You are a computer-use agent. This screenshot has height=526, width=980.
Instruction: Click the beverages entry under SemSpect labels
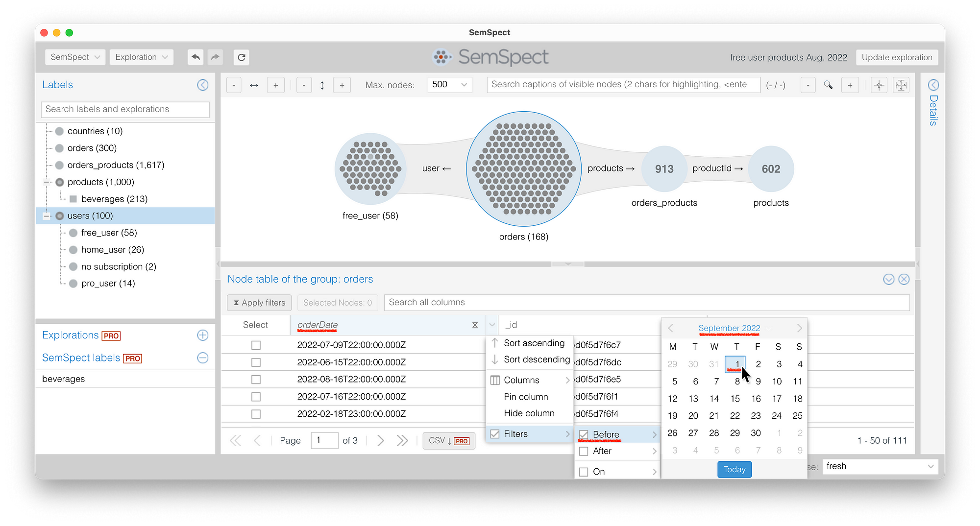pos(64,379)
